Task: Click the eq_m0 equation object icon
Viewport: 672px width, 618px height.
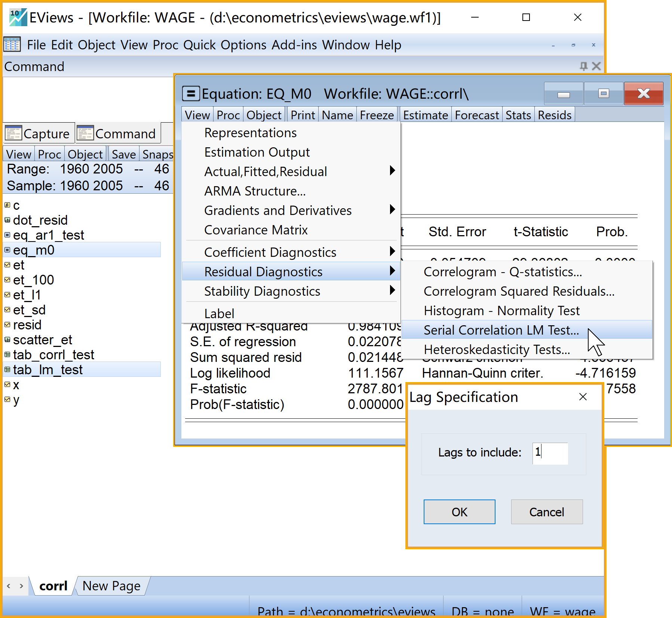Action: tap(7, 250)
